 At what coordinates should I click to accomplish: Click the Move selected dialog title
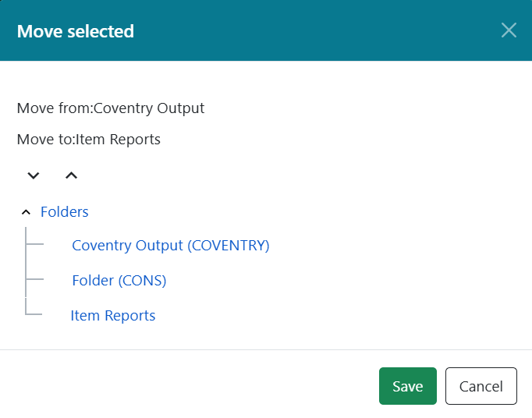(x=76, y=31)
